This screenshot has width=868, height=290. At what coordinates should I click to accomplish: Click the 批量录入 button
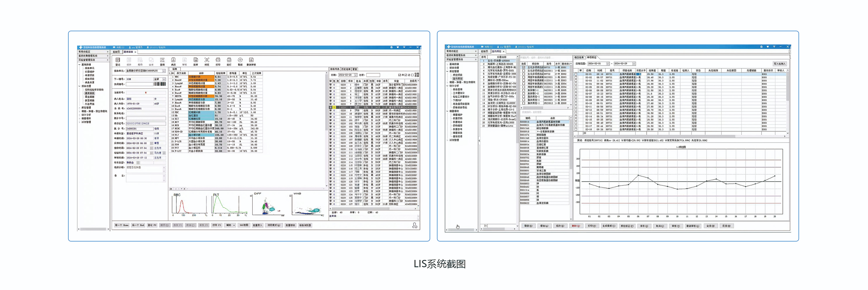point(257,225)
